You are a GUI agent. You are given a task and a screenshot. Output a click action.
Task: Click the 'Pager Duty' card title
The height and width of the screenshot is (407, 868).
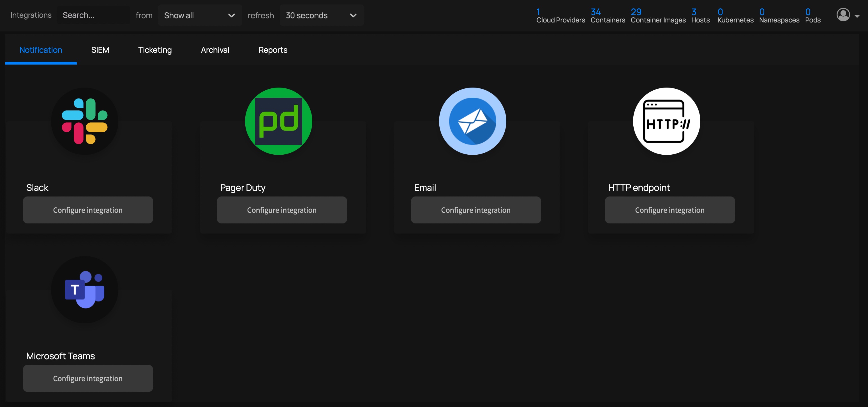coord(243,188)
